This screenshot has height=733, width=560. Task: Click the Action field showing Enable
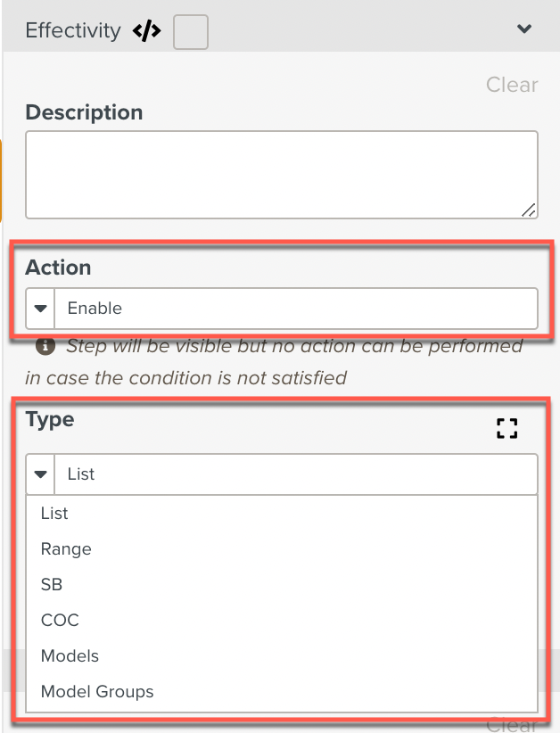(x=296, y=309)
